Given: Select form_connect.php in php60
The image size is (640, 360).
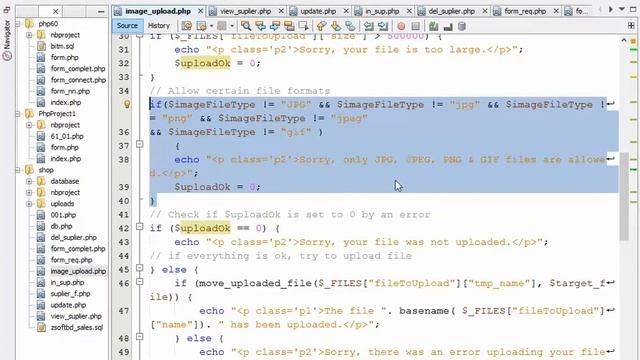Looking at the screenshot, I should coord(78,80).
